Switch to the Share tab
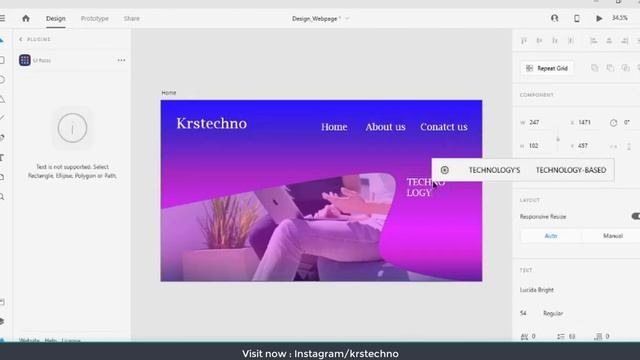 coord(131,18)
